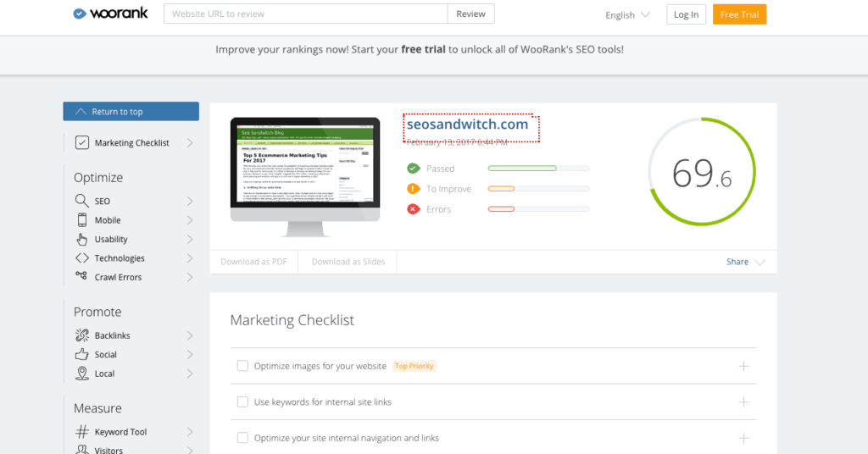Click the Review button
The height and width of the screenshot is (454, 868).
click(x=470, y=14)
